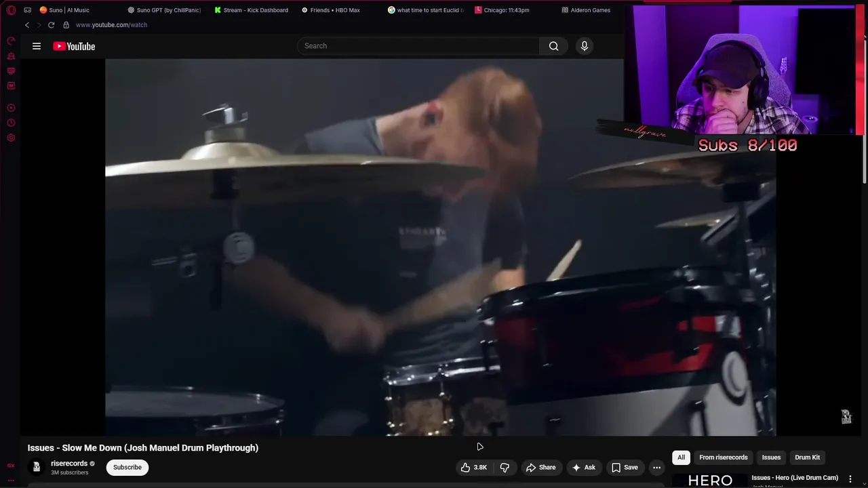
Task: Select the Drum Kit filter chip
Action: [x=807, y=457]
